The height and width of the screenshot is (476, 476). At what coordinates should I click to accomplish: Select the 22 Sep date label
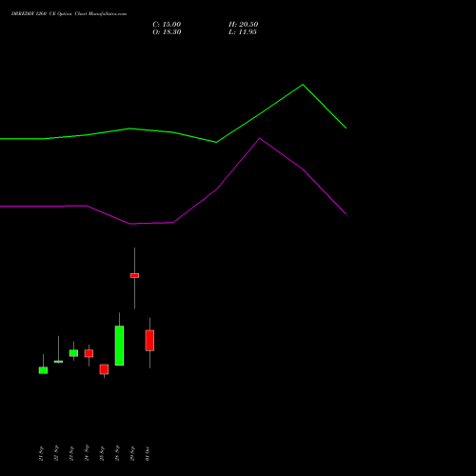[x=56, y=453]
